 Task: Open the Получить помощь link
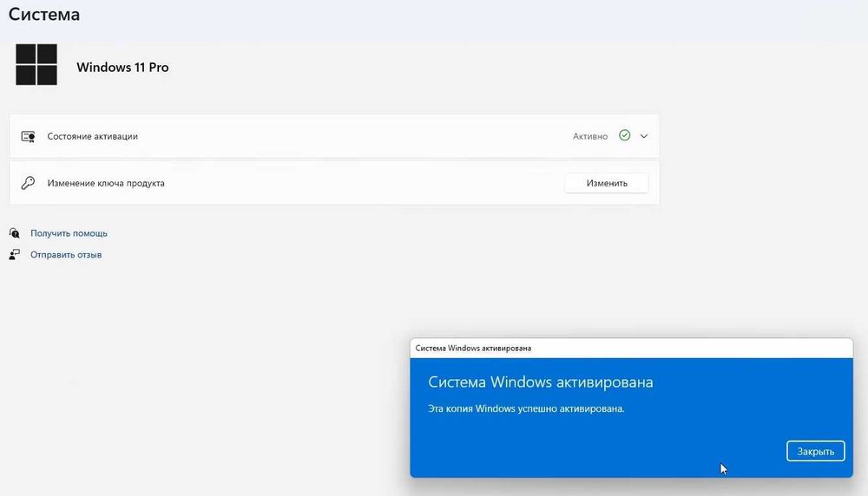[69, 233]
